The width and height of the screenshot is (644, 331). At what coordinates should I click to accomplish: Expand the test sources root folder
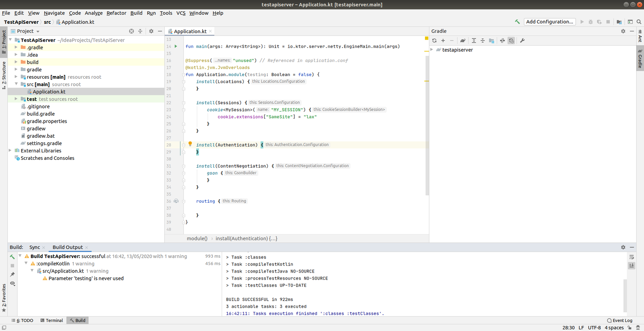pyautogui.click(x=16, y=99)
